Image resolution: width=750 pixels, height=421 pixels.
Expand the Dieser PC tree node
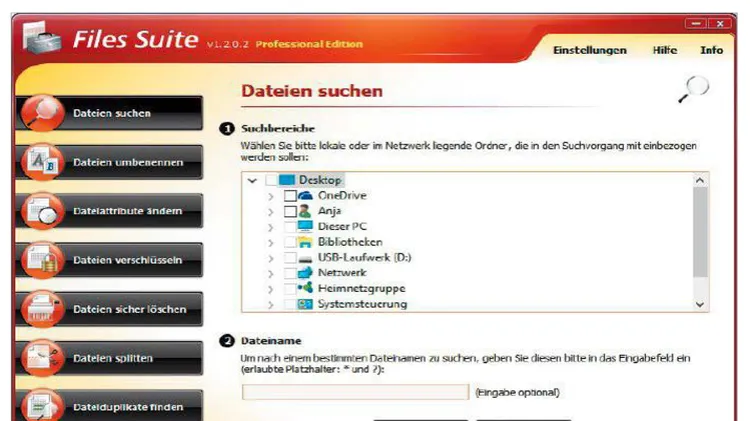271,227
